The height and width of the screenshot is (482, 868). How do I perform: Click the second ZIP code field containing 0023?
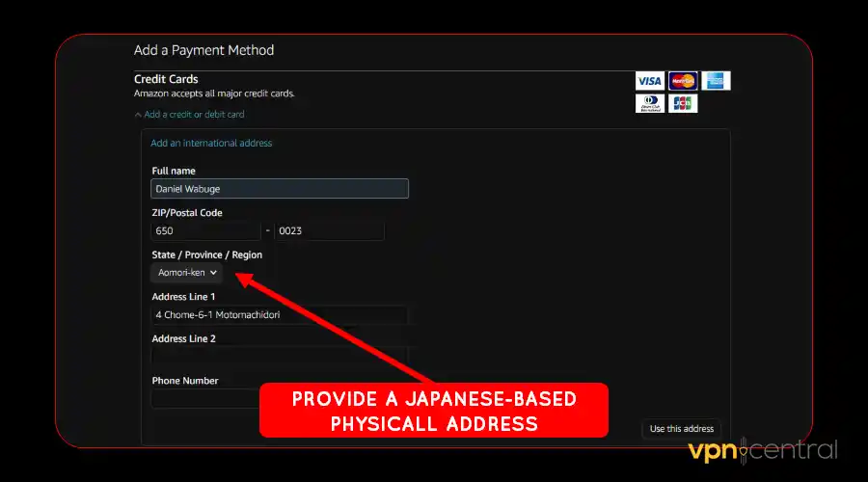(x=329, y=230)
